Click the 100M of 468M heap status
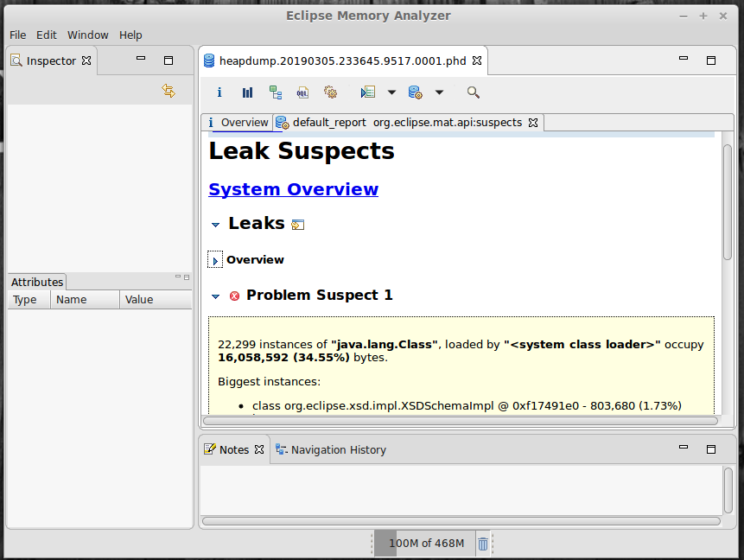Screen dimensions: 744x560 [x=424, y=543]
